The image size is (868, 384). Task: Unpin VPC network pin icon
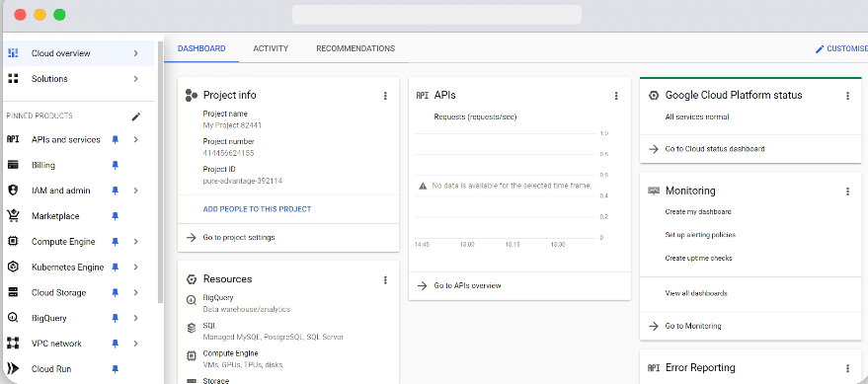[116, 344]
